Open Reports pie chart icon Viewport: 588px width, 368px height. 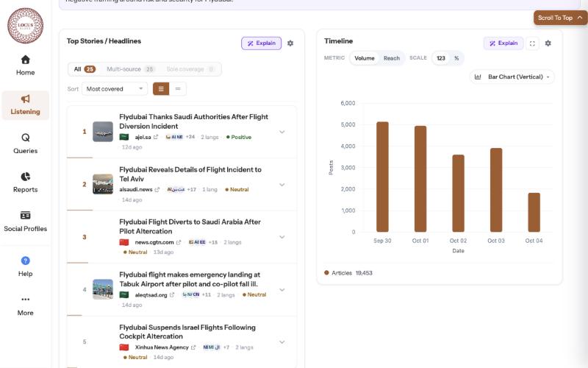click(x=25, y=177)
